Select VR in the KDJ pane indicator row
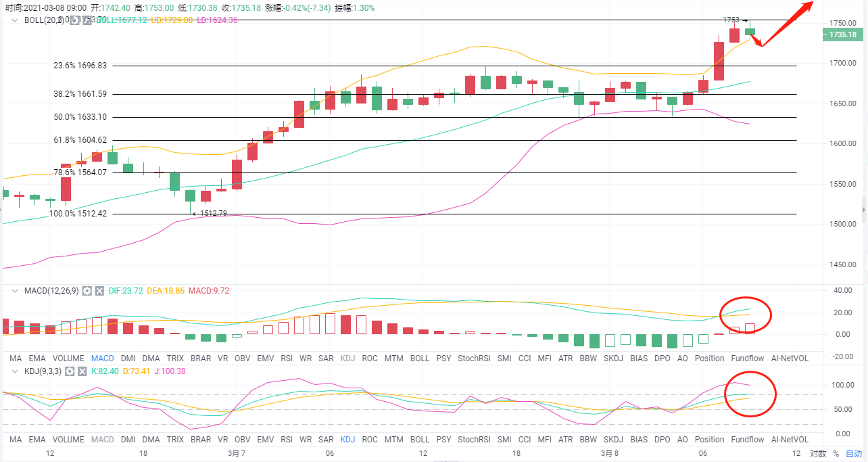868x462 pixels. pos(222,440)
